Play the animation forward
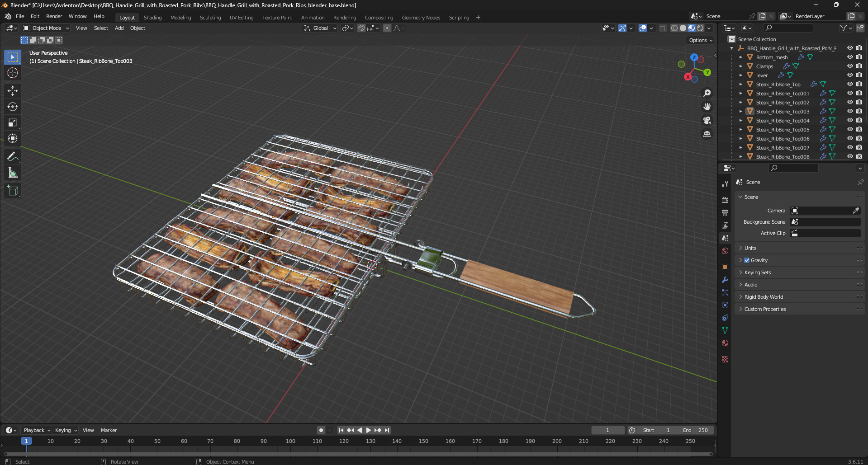 click(369, 430)
